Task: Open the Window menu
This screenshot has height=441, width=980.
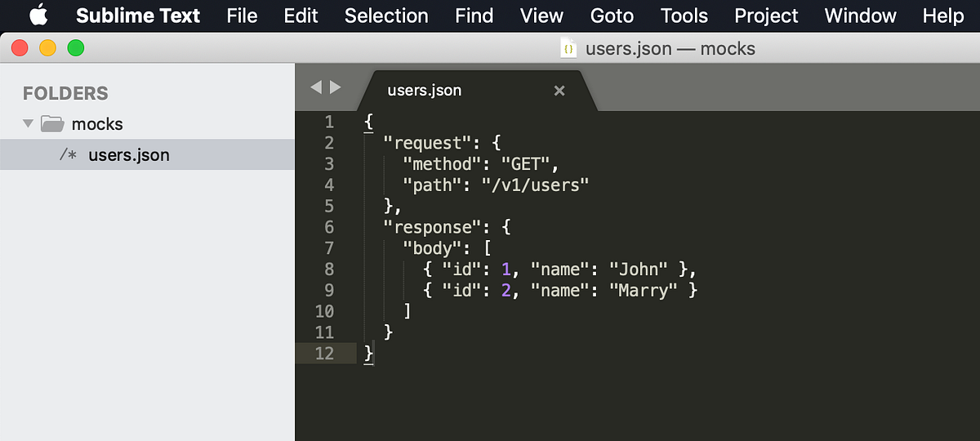Action: tap(860, 16)
